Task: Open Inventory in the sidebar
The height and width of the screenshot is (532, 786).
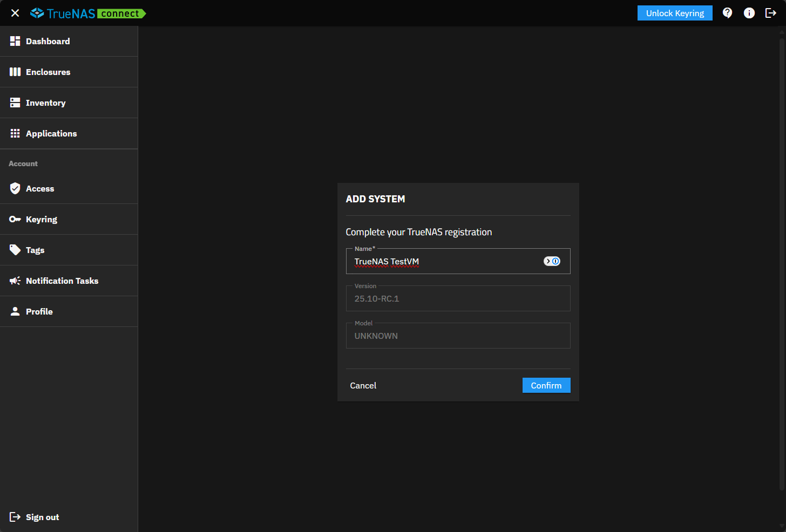Action: click(x=69, y=103)
